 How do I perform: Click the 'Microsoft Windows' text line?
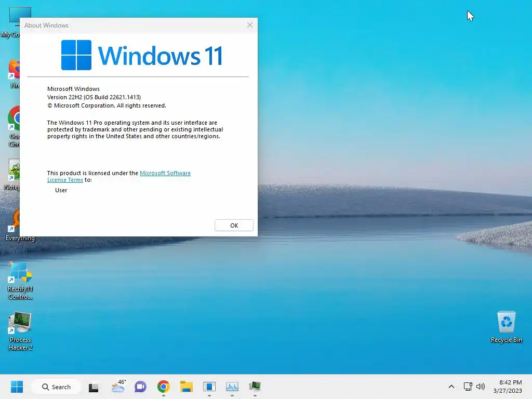tap(73, 89)
